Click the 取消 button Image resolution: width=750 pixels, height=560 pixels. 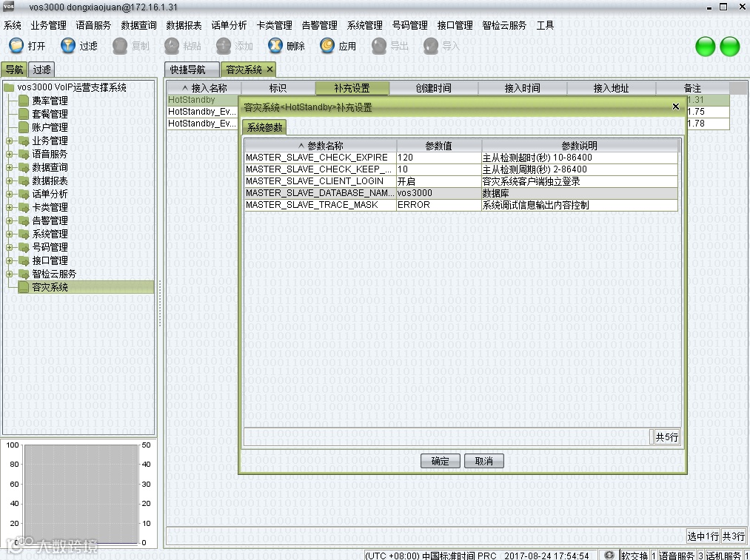click(484, 461)
